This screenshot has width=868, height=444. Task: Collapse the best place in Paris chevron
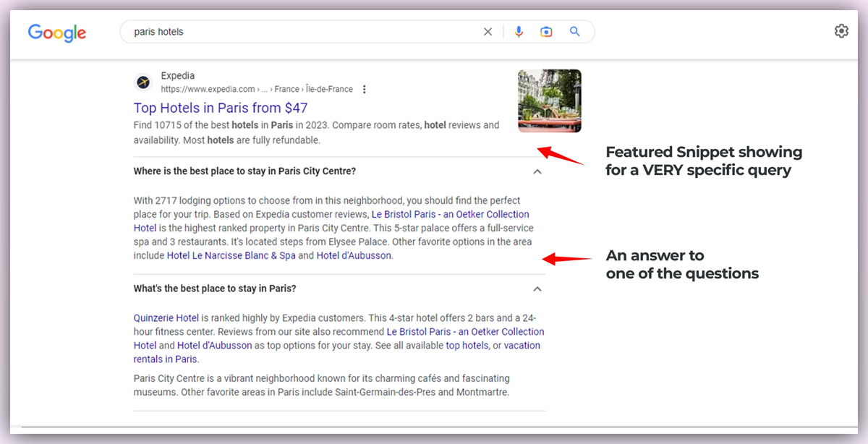pos(537,289)
